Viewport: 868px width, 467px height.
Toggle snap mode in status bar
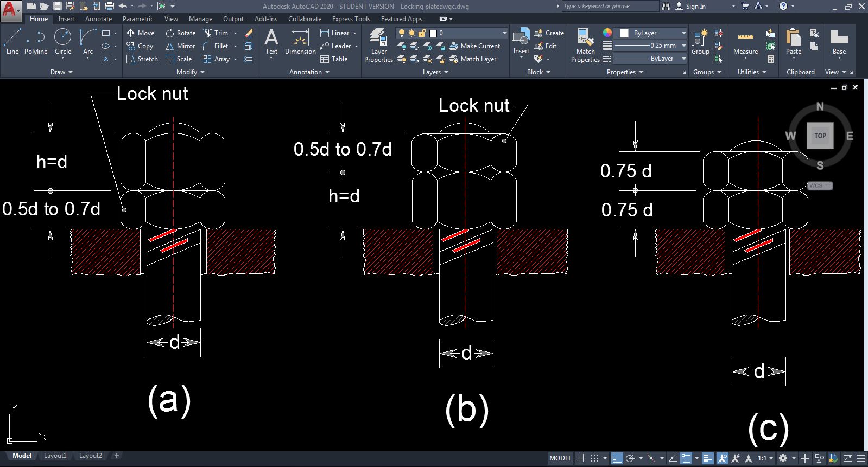point(594,458)
